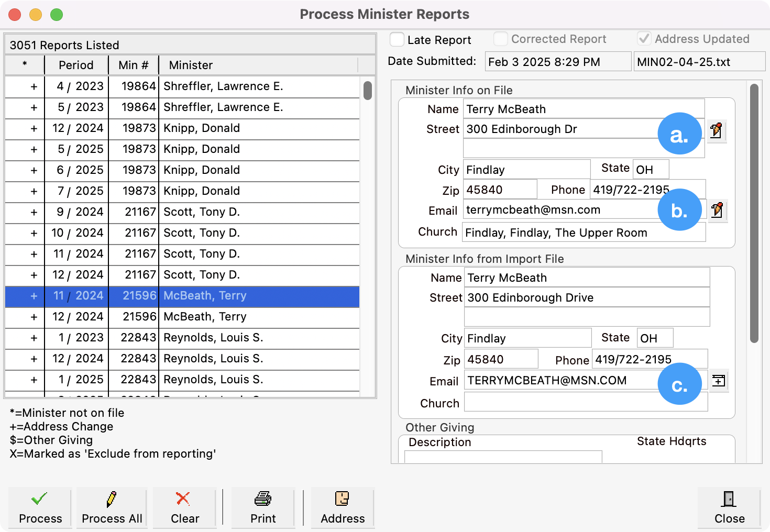Select the 1/2023 Reynolds, Louis S. row
Screen dimensions: 770x532
point(210,338)
